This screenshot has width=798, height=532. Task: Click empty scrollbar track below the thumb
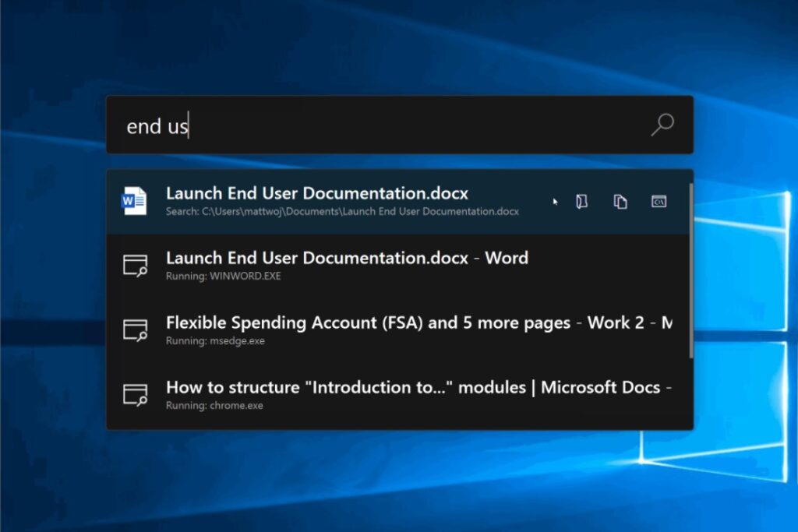point(690,393)
